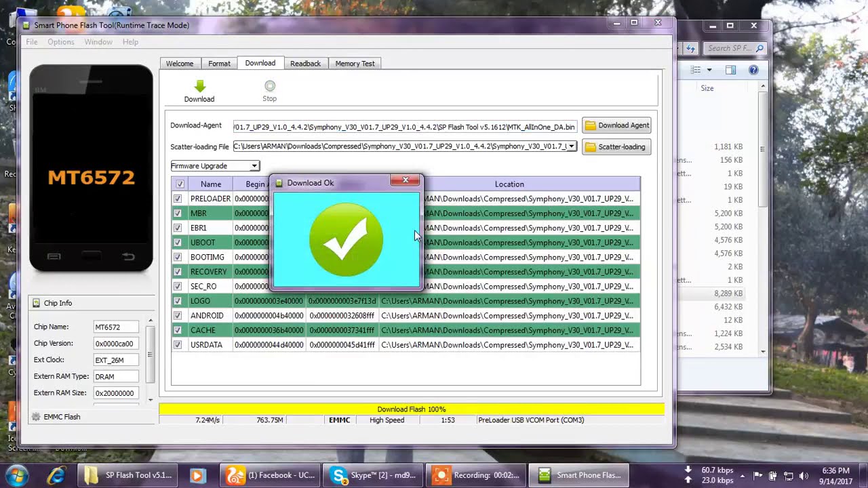Screen dimensions: 868x488
Task: Click the refresh arrows icon in Explorer window
Action: 690,48
